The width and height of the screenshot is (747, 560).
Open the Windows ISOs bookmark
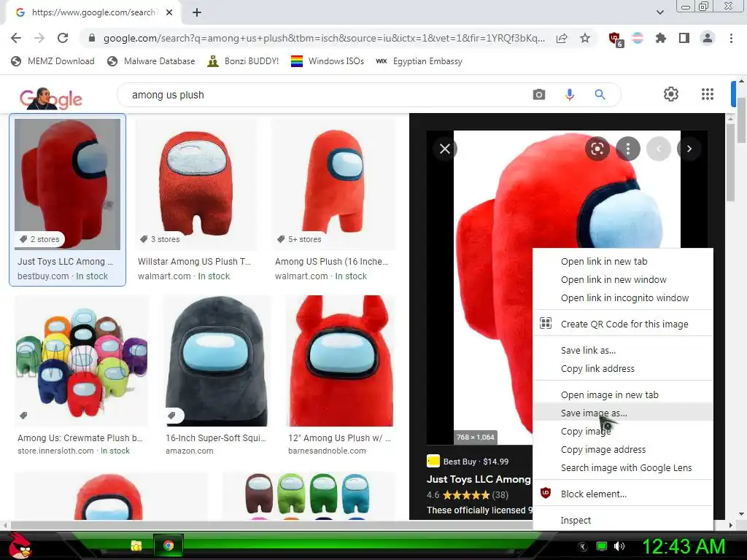pos(328,61)
